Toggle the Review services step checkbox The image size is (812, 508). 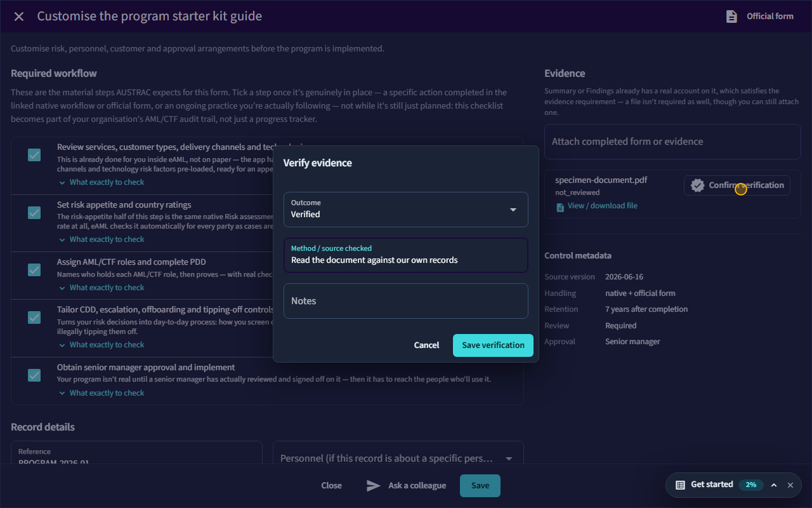pos(34,155)
